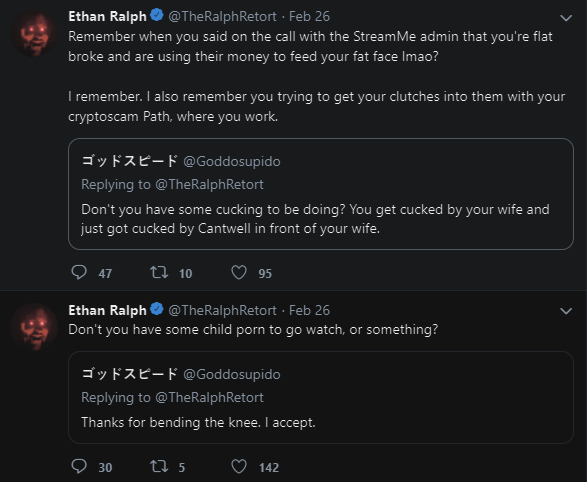The height and width of the screenshot is (482, 587).
Task: Retweet the second tweet with 5 retweets
Action: [159, 466]
